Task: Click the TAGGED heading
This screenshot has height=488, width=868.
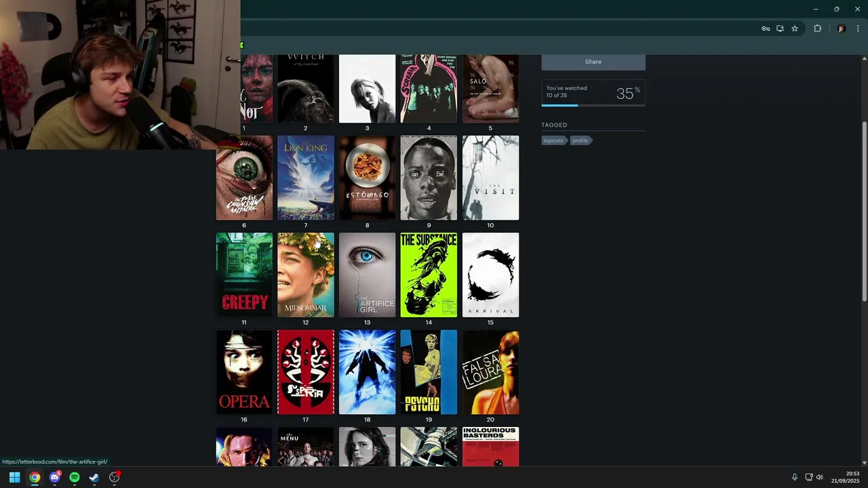Action: (554, 125)
